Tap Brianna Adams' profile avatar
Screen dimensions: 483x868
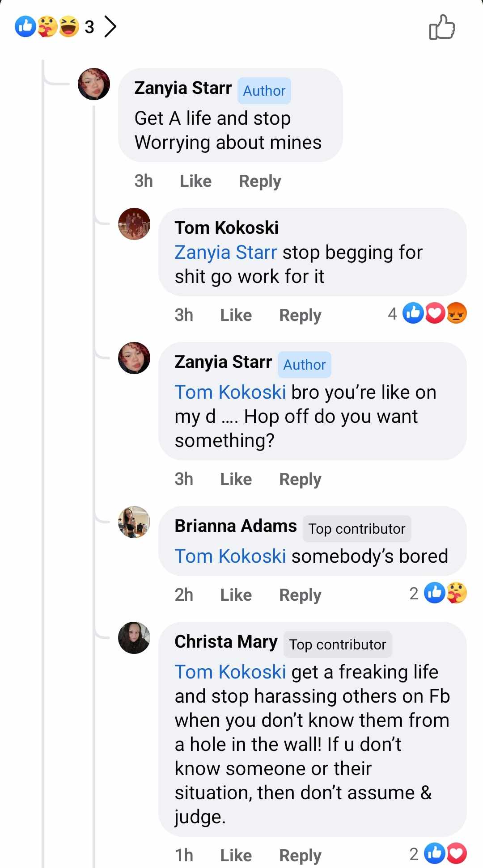[x=134, y=522]
